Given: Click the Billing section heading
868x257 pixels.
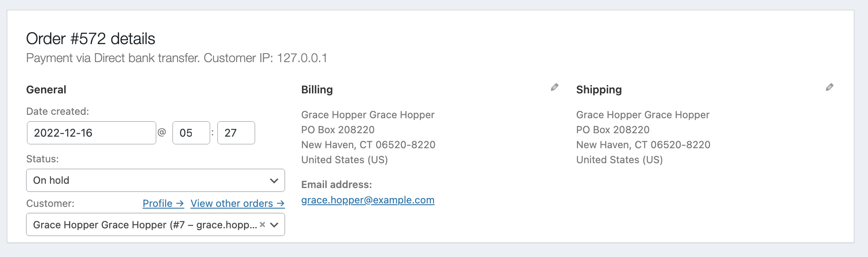Looking at the screenshot, I should 317,90.
